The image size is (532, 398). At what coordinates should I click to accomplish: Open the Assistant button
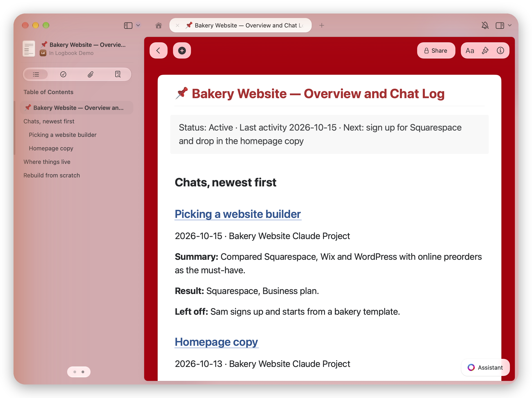[485, 367]
